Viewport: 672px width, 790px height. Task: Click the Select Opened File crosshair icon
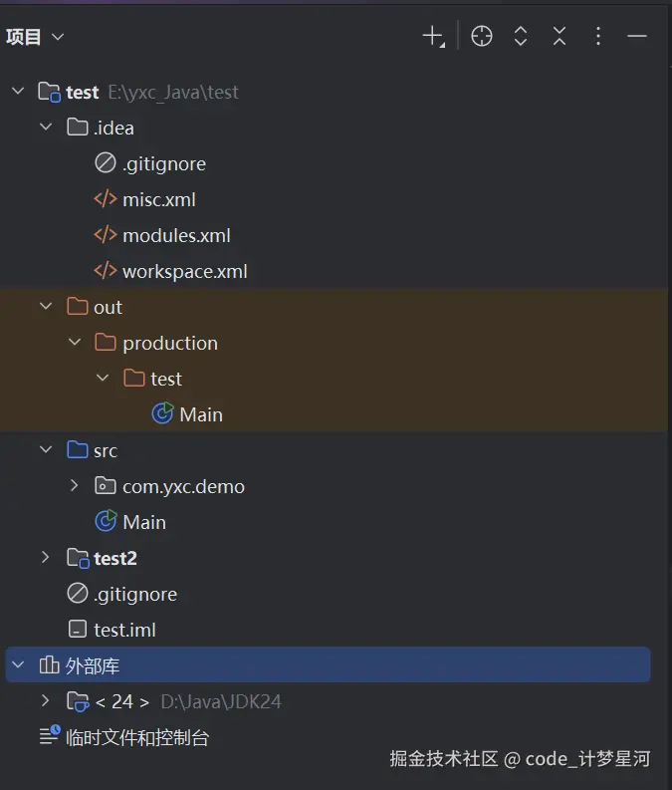(x=482, y=37)
